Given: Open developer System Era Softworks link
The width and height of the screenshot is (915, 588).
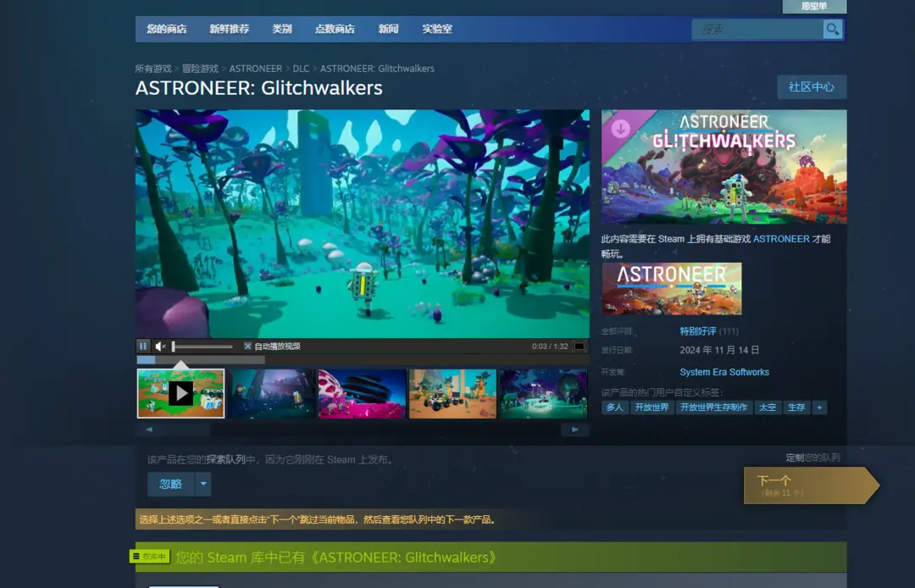Looking at the screenshot, I should click(724, 372).
